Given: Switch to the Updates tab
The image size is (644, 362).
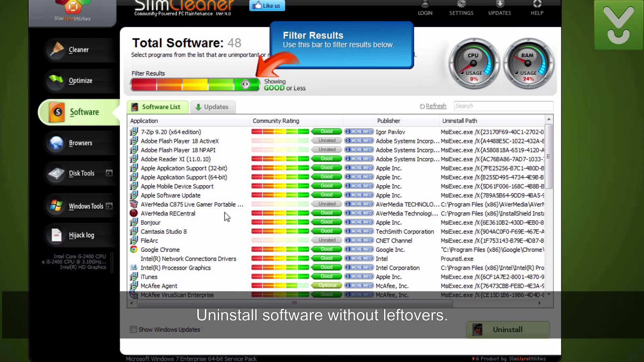Looking at the screenshot, I should [x=213, y=107].
